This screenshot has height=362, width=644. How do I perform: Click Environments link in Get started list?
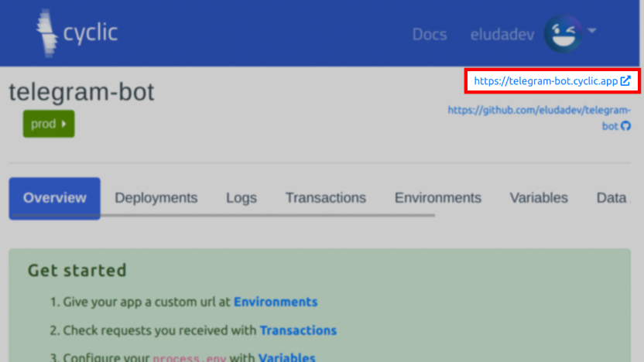[x=275, y=302]
